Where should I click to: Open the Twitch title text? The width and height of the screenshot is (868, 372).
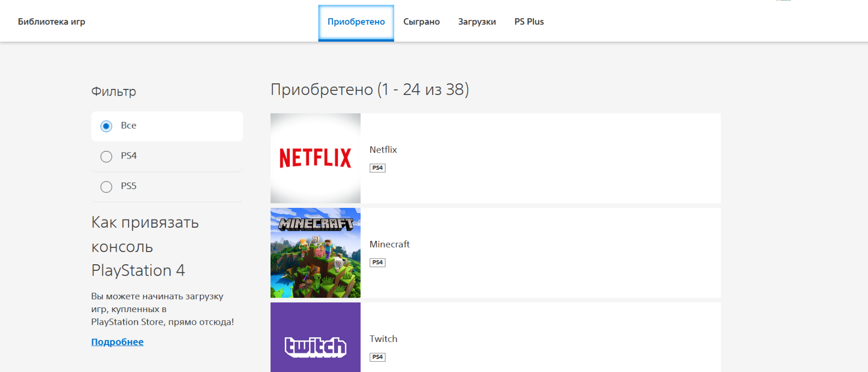pos(383,339)
